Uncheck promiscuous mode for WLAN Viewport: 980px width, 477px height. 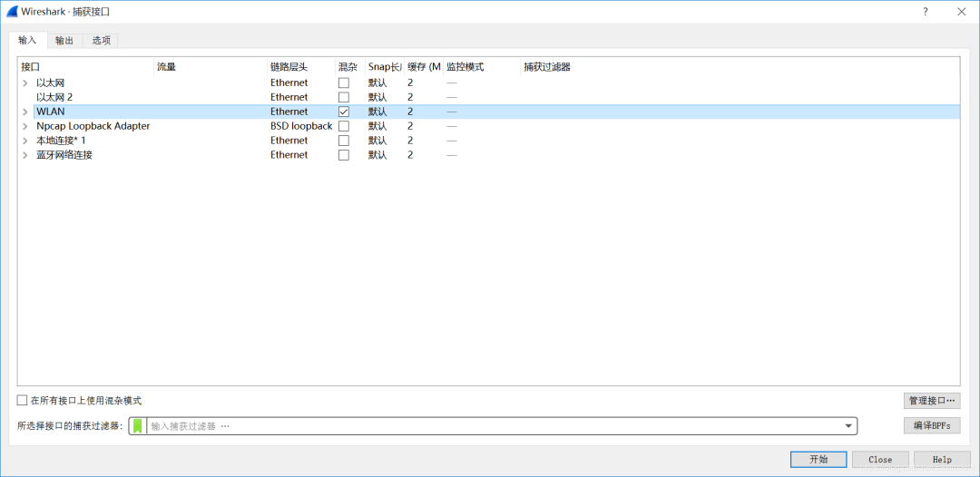pyautogui.click(x=344, y=112)
